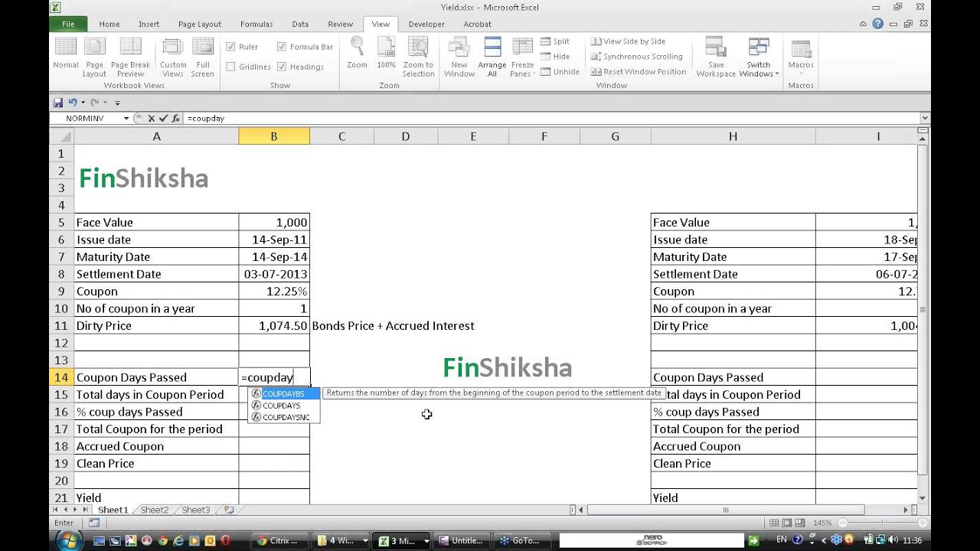The height and width of the screenshot is (551, 980).
Task: Open undo history dropdown arrow
Action: [x=82, y=103]
